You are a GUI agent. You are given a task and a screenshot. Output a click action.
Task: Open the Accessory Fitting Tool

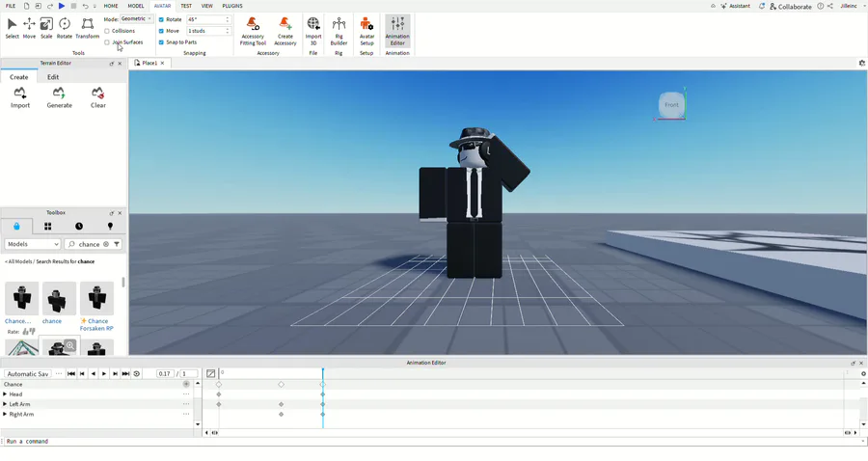(x=253, y=31)
